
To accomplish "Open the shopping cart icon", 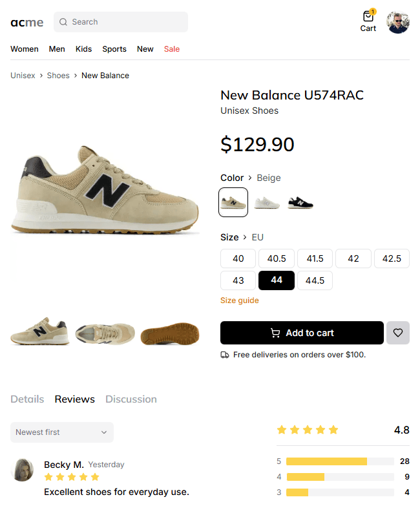I will pos(368,17).
